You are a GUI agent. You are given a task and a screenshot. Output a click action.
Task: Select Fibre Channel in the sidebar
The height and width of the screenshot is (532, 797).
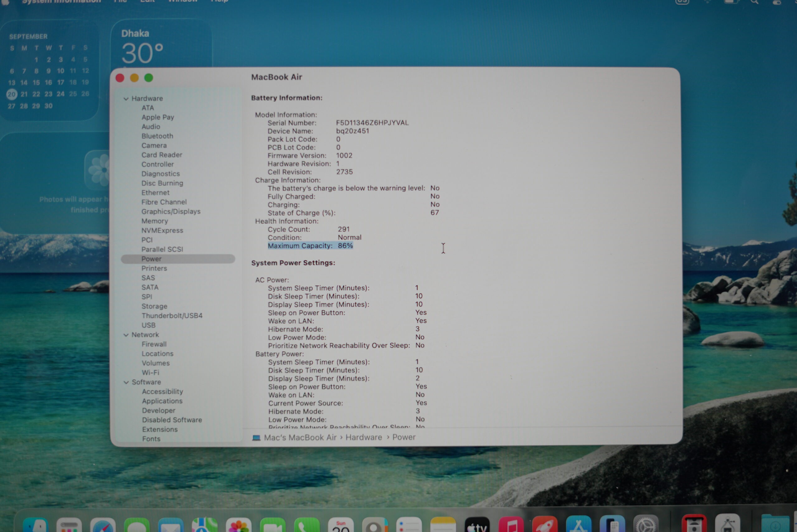tap(164, 202)
